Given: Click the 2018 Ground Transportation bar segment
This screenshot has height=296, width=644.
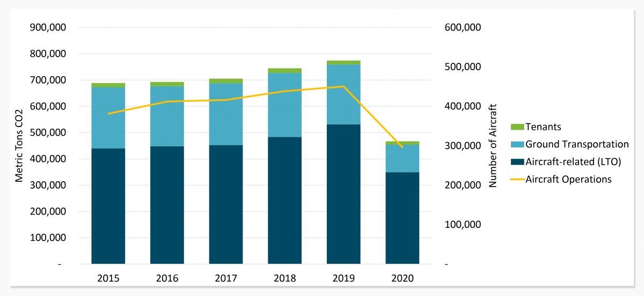Looking at the screenshot, I should [x=285, y=105].
